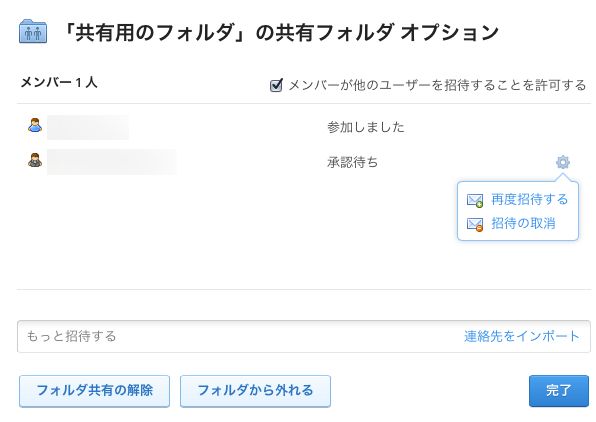Select 招待の取消 from the popup menu
Screen dimensions: 596x422
523,223
